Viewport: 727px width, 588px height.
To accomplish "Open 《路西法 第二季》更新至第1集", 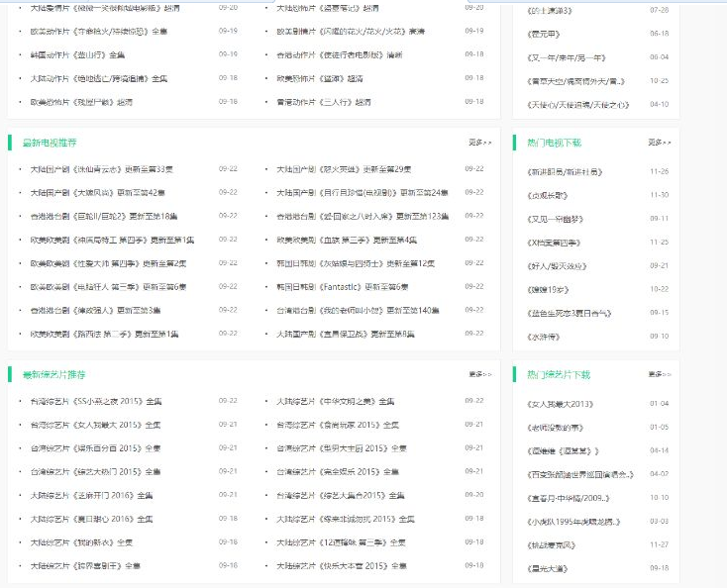I will coord(104,334).
